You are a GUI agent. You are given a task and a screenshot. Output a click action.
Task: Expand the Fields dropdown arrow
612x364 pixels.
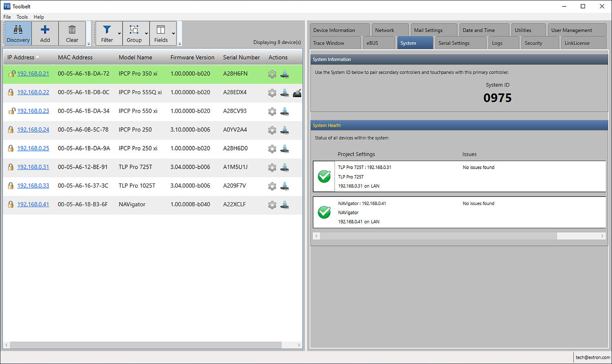[173, 33]
